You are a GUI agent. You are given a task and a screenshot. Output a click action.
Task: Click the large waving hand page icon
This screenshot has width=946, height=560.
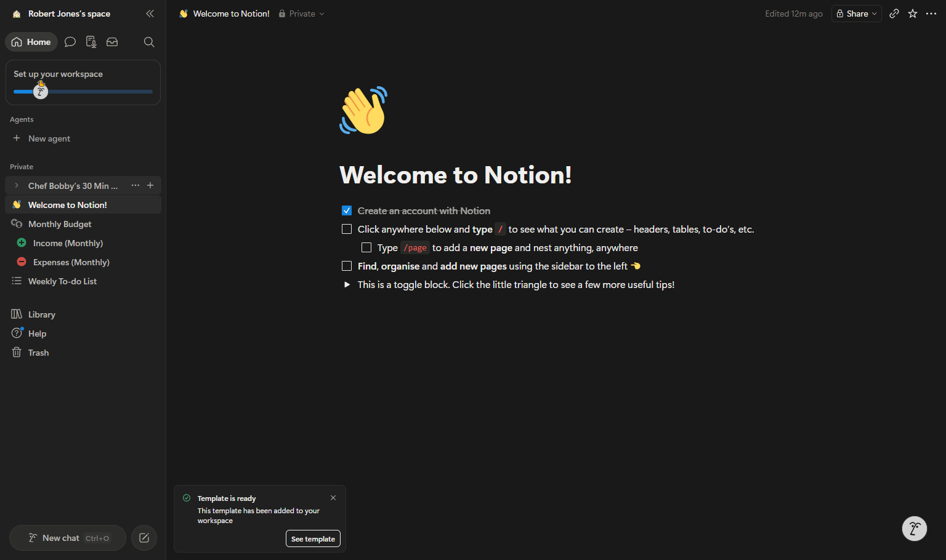(x=363, y=110)
